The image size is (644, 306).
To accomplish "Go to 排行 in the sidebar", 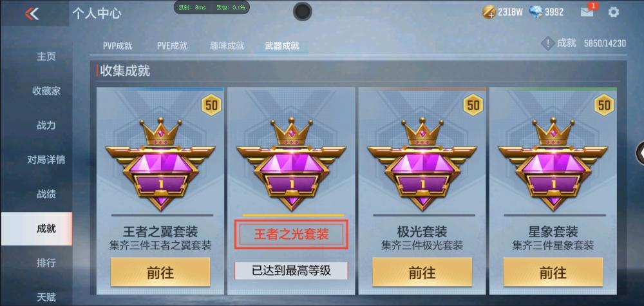I will click(x=46, y=262).
